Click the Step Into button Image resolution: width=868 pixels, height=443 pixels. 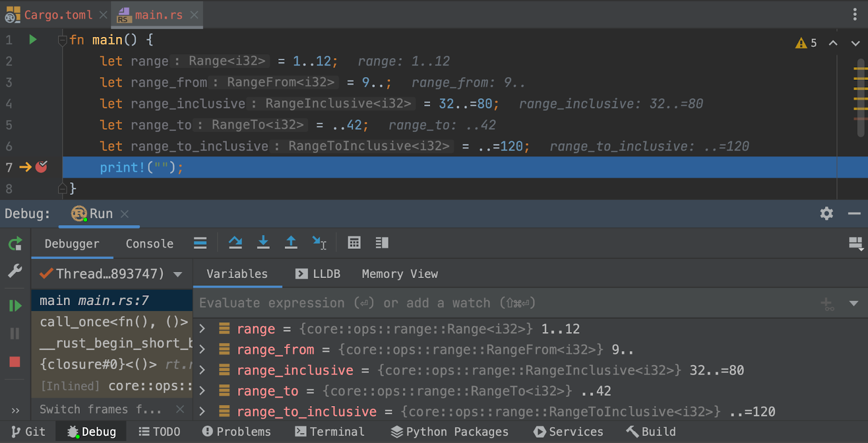coord(263,243)
